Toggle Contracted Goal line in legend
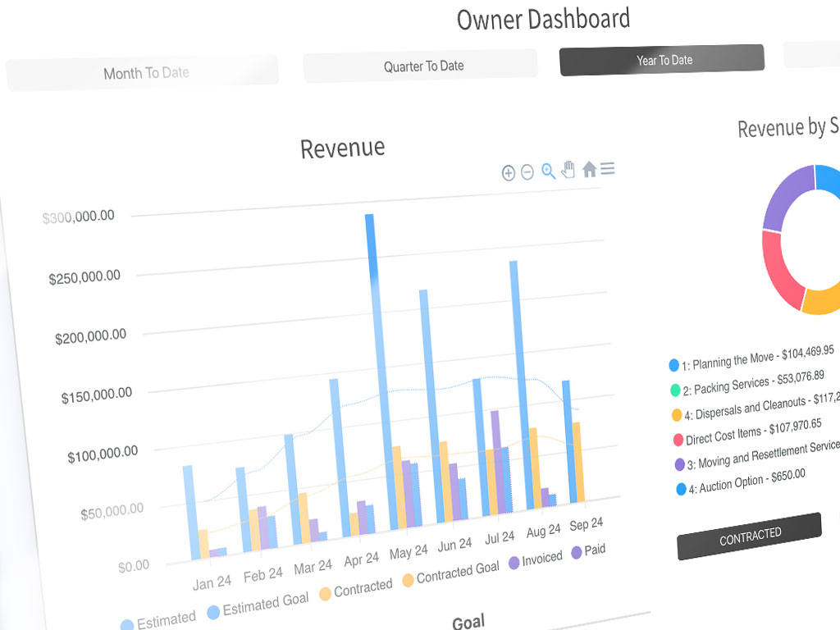 (450, 573)
